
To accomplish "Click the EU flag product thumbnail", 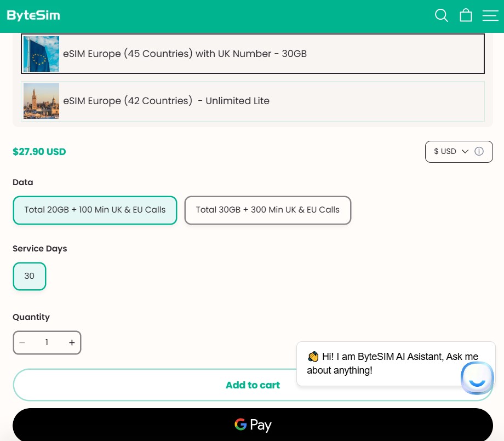I will tap(42, 54).
